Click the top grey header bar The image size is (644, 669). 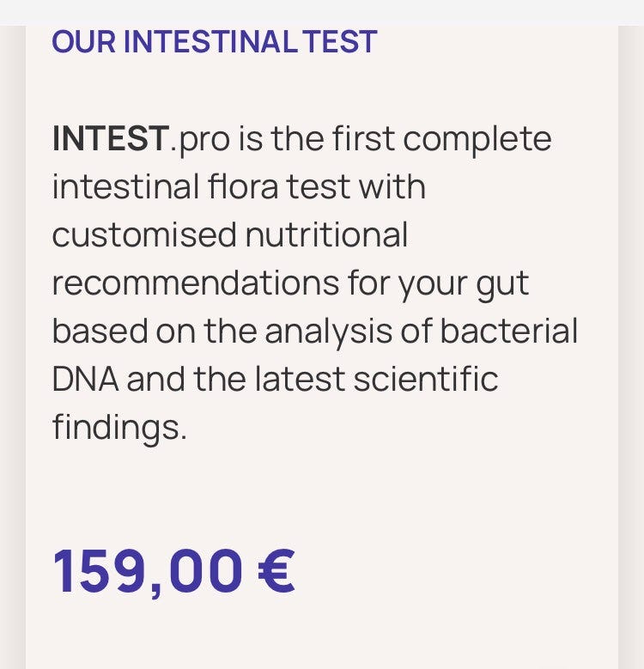[x=322, y=12]
